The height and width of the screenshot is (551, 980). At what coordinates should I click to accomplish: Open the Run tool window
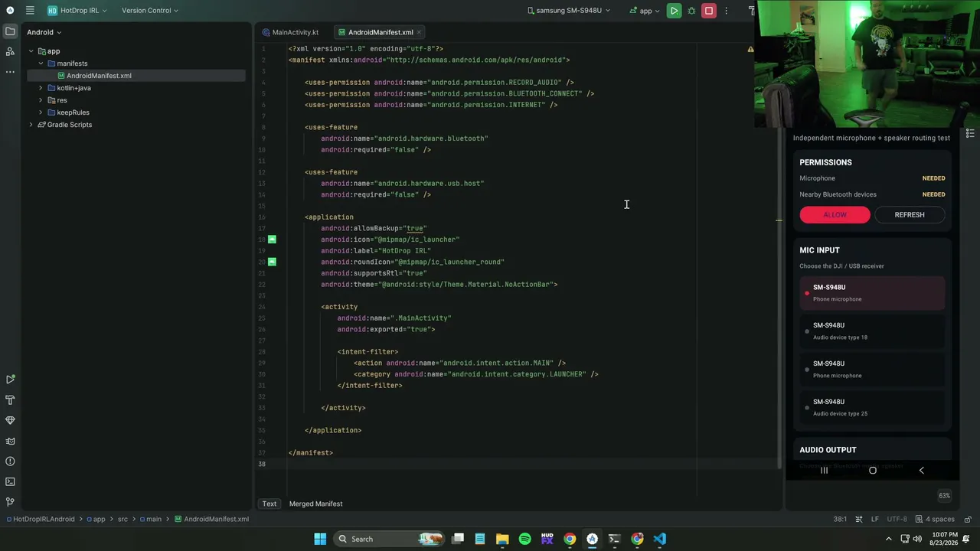10,380
